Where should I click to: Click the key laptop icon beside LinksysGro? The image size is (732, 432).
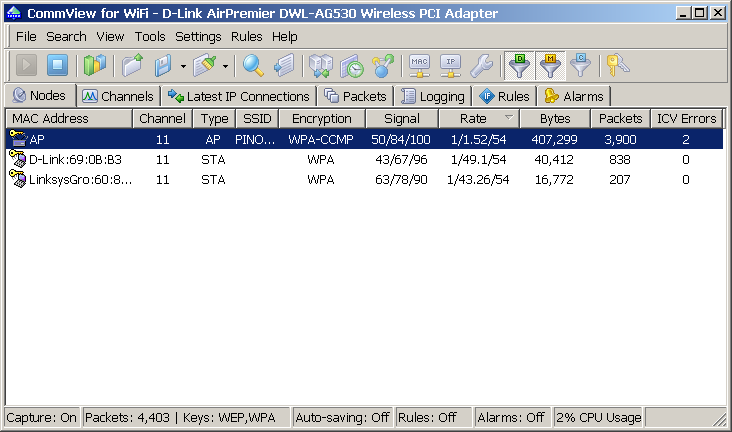(x=18, y=179)
